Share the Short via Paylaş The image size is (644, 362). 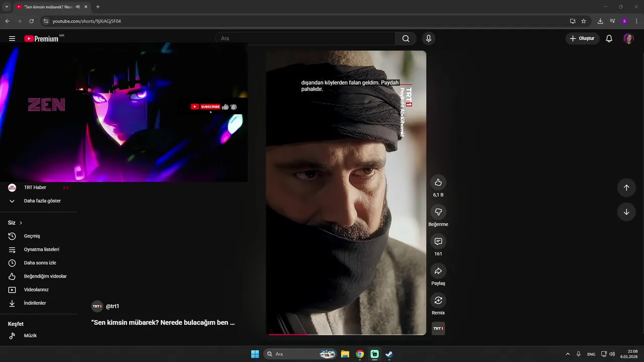[x=438, y=271]
